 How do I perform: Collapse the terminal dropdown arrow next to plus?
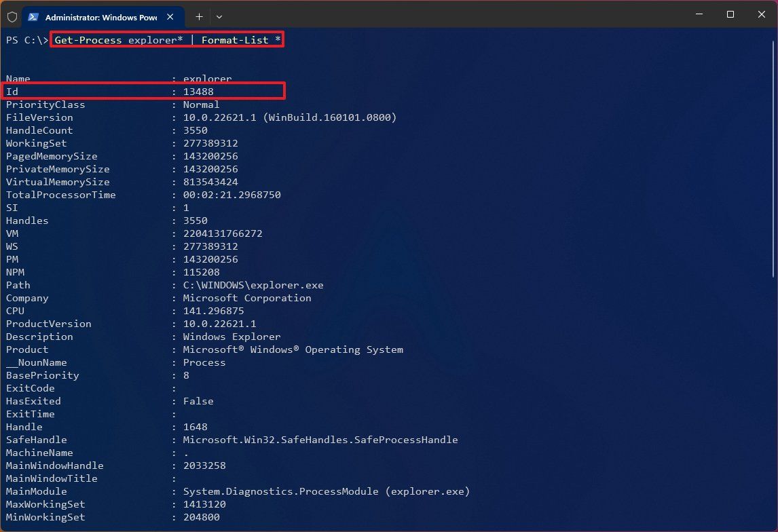click(219, 17)
